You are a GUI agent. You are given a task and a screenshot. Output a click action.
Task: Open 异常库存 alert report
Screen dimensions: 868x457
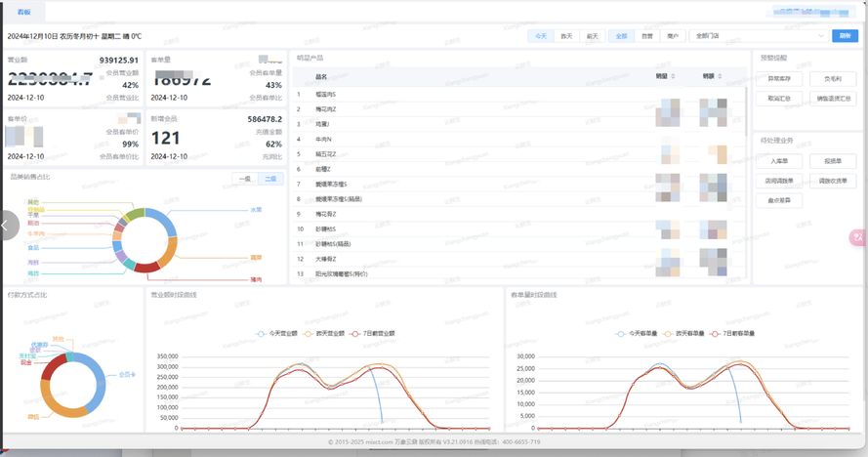(x=785, y=77)
